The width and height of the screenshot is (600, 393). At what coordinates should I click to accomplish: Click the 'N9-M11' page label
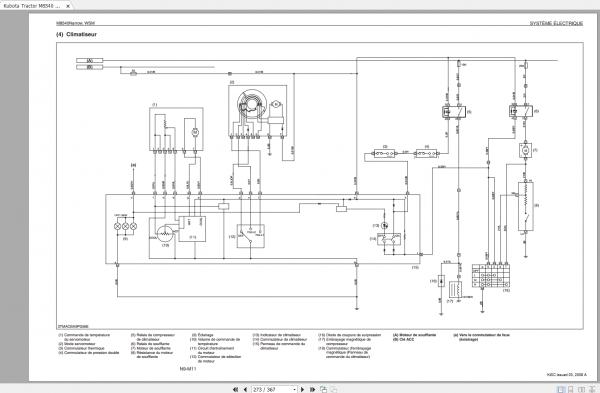point(188,369)
